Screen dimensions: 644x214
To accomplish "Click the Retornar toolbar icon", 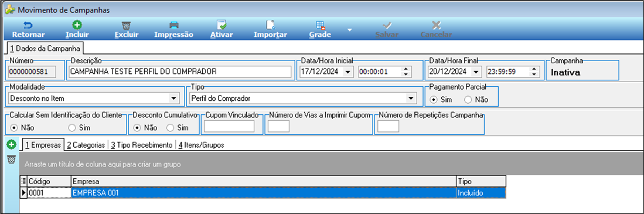I will click(28, 25).
